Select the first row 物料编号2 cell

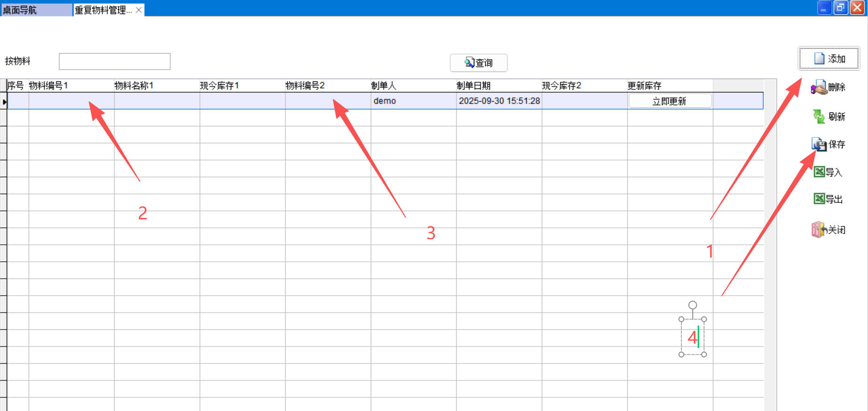pos(328,101)
